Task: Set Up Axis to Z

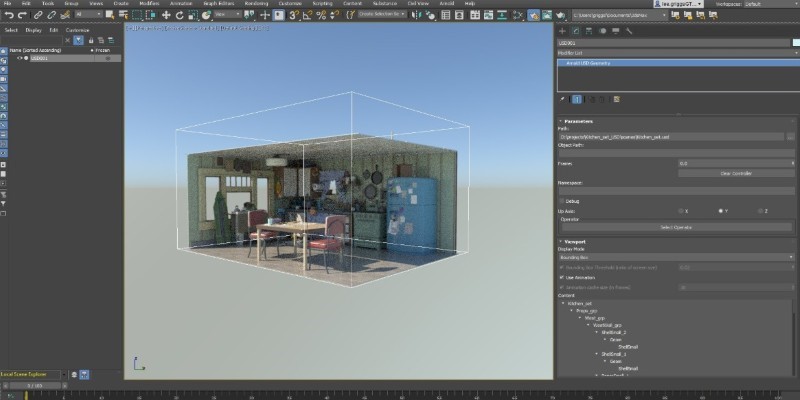Action: click(x=760, y=211)
